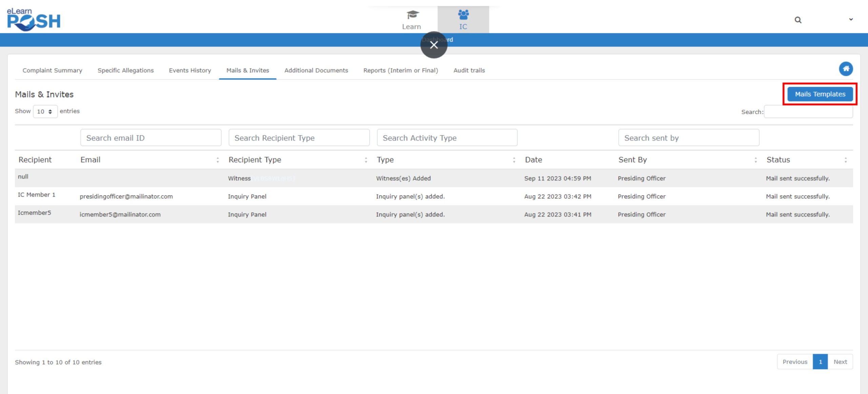This screenshot has height=394, width=868.
Task: Go to Next page
Action: tap(840, 361)
